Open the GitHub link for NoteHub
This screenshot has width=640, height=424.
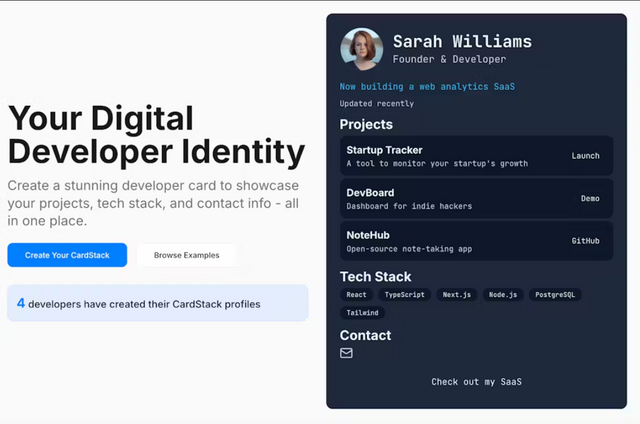coord(585,241)
